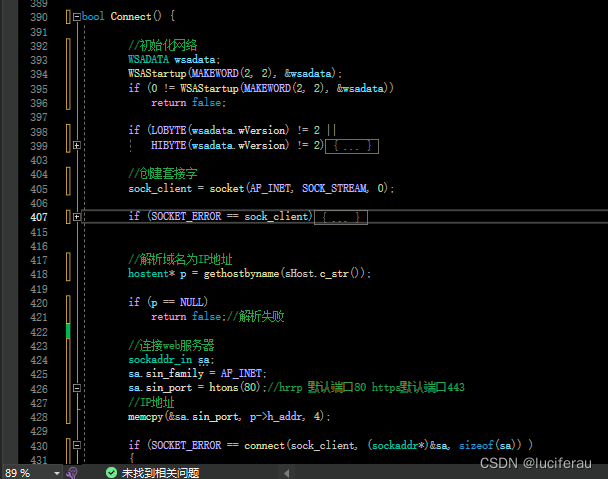Viewport: 608px width, 479px height.
Task: Click line number 390
Action: point(39,17)
